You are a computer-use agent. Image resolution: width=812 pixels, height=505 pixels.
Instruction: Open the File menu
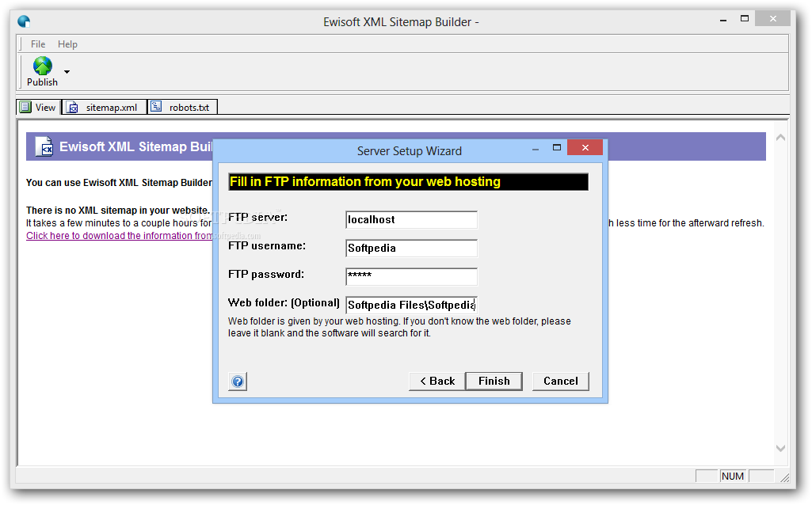38,44
